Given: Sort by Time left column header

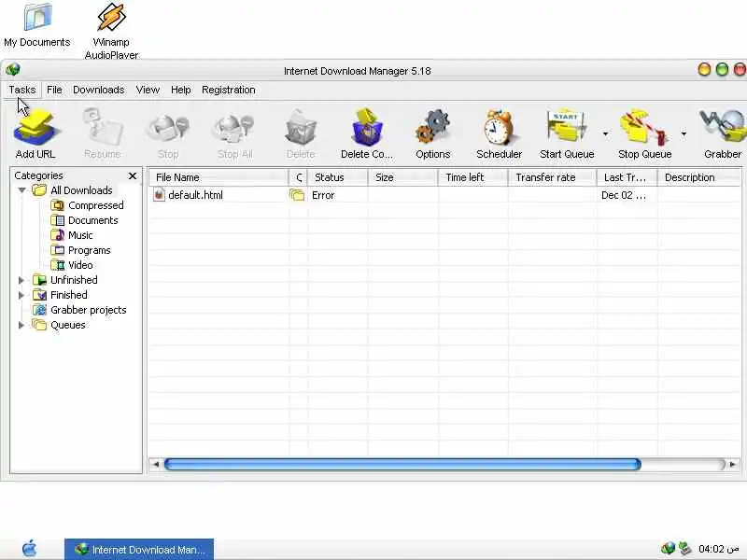Looking at the screenshot, I should point(473,177).
